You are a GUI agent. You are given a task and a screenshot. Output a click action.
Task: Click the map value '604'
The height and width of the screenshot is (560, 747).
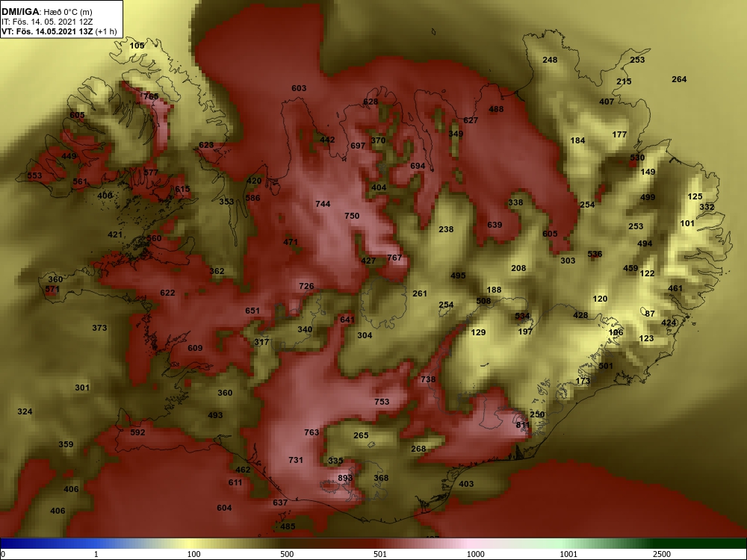(x=224, y=508)
